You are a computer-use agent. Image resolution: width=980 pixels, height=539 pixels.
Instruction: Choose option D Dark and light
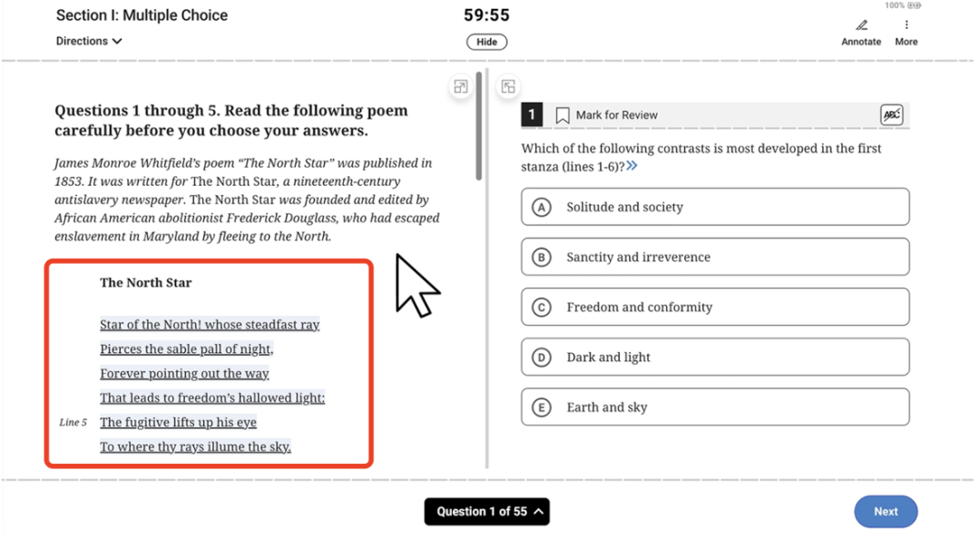click(x=715, y=357)
